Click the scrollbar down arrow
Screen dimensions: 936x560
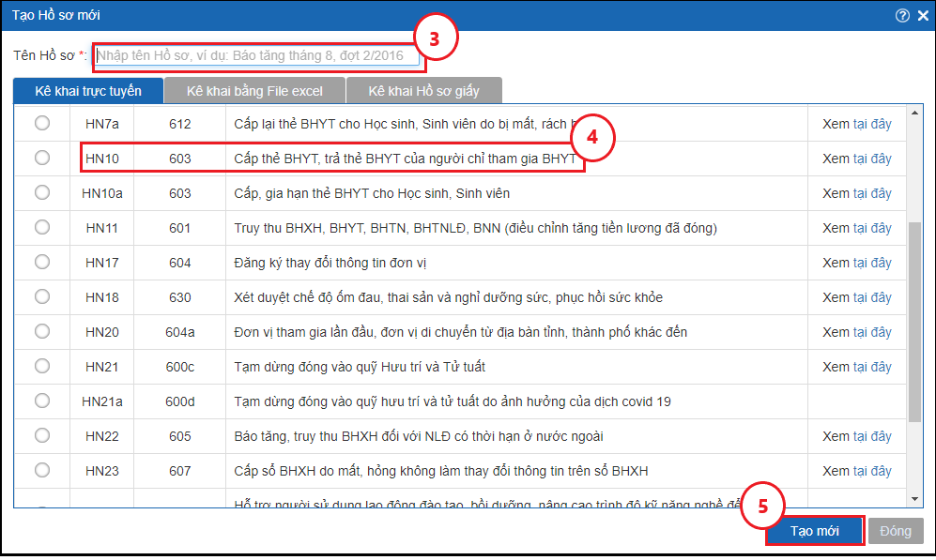click(x=915, y=499)
